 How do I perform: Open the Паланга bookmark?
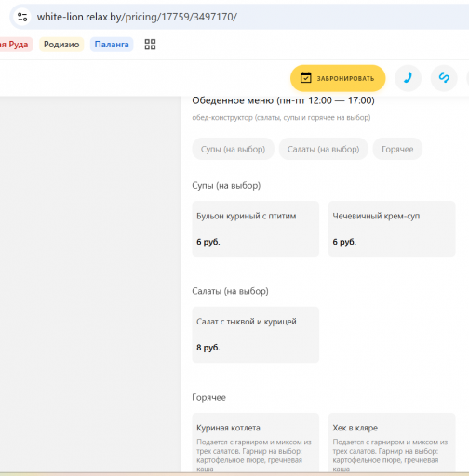[112, 45]
